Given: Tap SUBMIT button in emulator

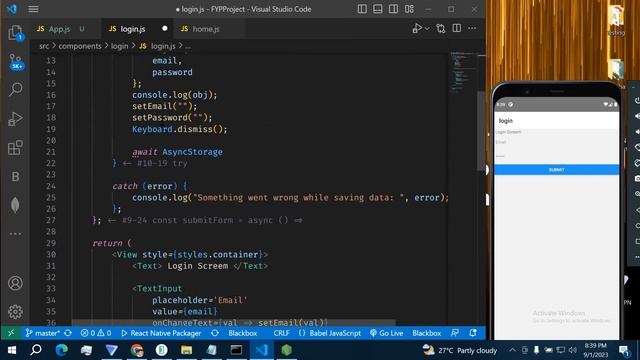Looking at the screenshot, I should click(556, 169).
